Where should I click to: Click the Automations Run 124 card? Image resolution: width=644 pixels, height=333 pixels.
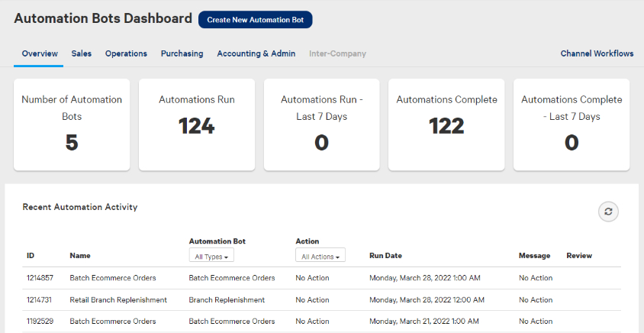(x=197, y=124)
